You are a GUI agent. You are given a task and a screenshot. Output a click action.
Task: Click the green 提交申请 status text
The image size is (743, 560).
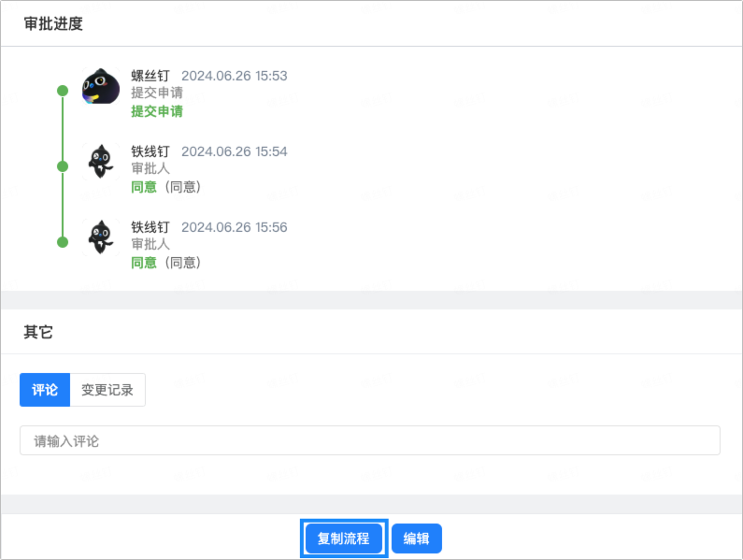point(157,111)
